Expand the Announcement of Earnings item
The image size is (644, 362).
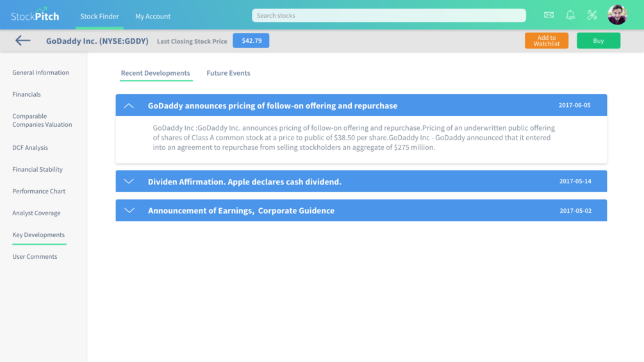[x=129, y=211]
